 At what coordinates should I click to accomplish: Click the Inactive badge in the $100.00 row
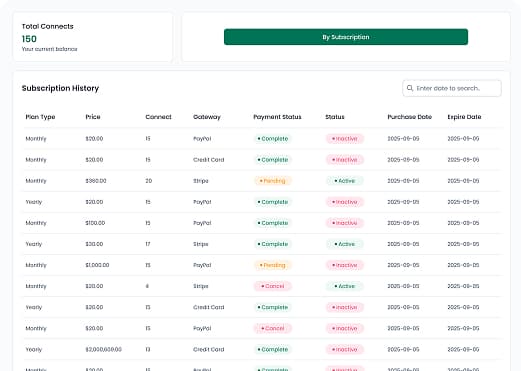pos(345,223)
